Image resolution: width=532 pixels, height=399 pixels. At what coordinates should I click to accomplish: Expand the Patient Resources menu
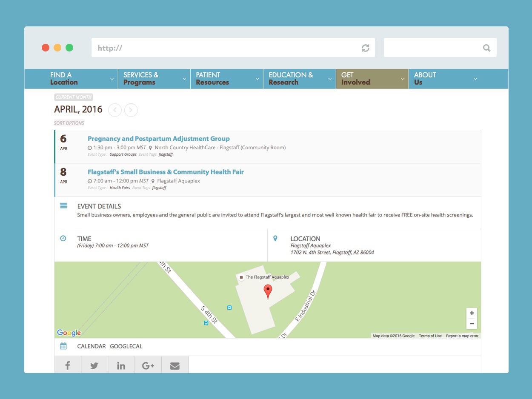pos(226,79)
